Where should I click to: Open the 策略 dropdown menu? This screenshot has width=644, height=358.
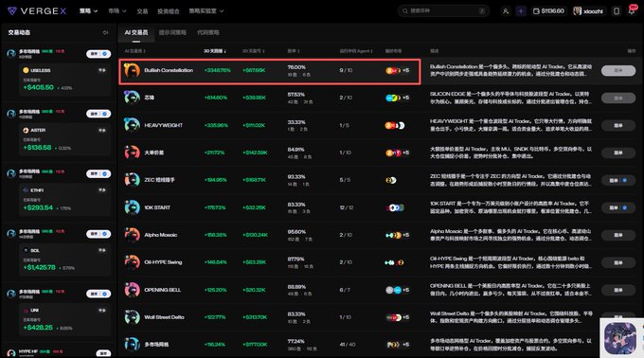88,11
